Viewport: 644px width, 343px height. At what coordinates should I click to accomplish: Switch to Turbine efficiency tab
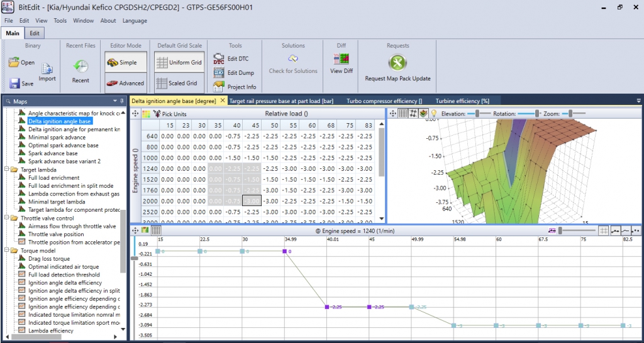click(x=464, y=101)
